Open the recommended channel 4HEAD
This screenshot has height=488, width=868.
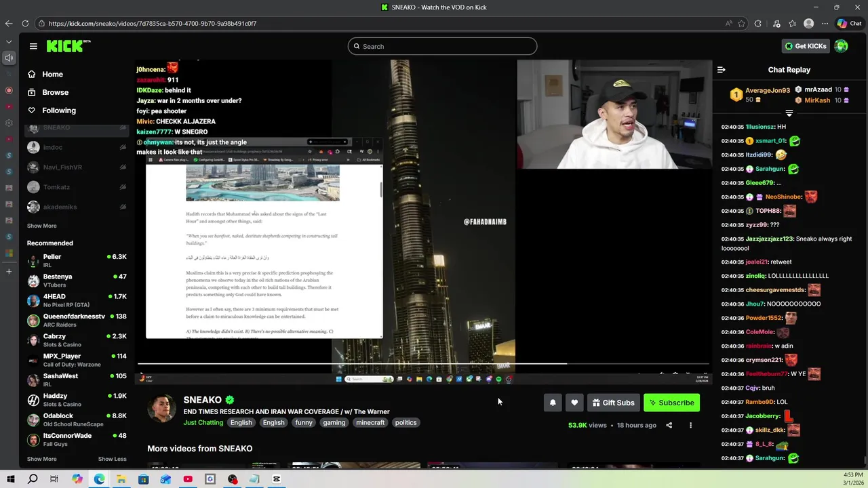click(x=77, y=300)
